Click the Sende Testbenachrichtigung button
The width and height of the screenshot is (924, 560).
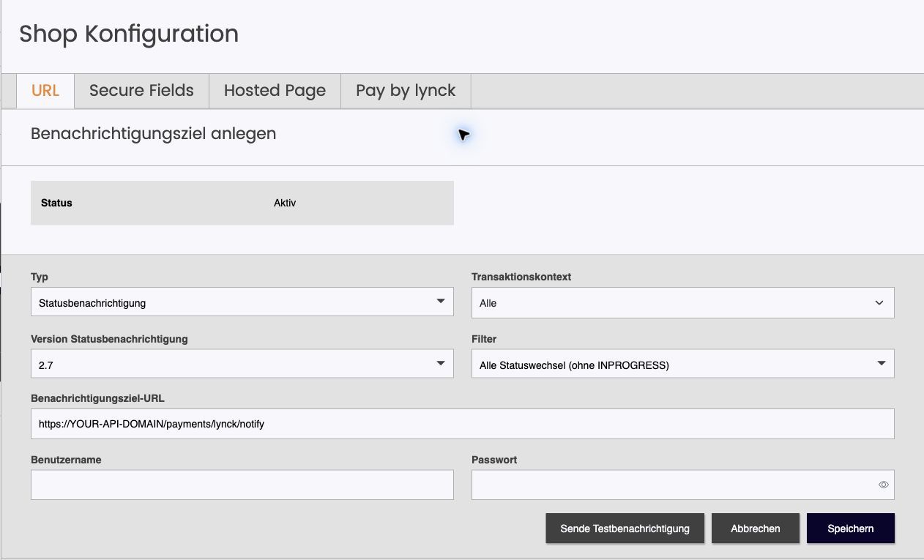coord(625,529)
